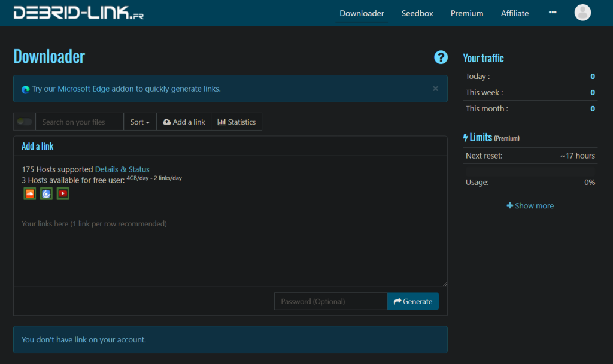Select the blue host icon between SoundCloud and YouTube
Image resolution: width=613 pixels, height=364 pixels.
pyautogui.click(x=46, y=193)
